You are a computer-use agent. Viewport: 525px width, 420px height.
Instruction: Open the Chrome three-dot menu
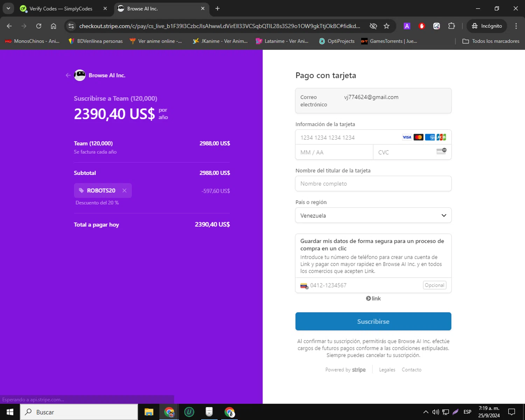516,26
